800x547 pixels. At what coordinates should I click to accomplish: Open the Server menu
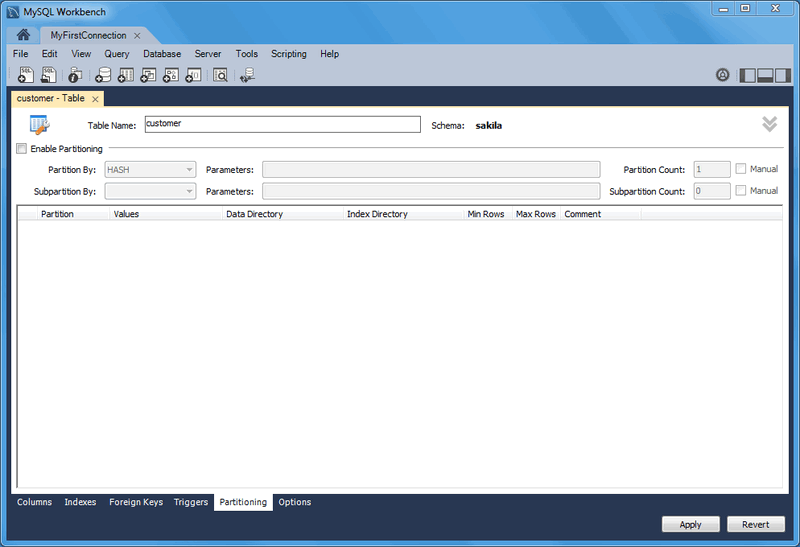coord(208,54)
